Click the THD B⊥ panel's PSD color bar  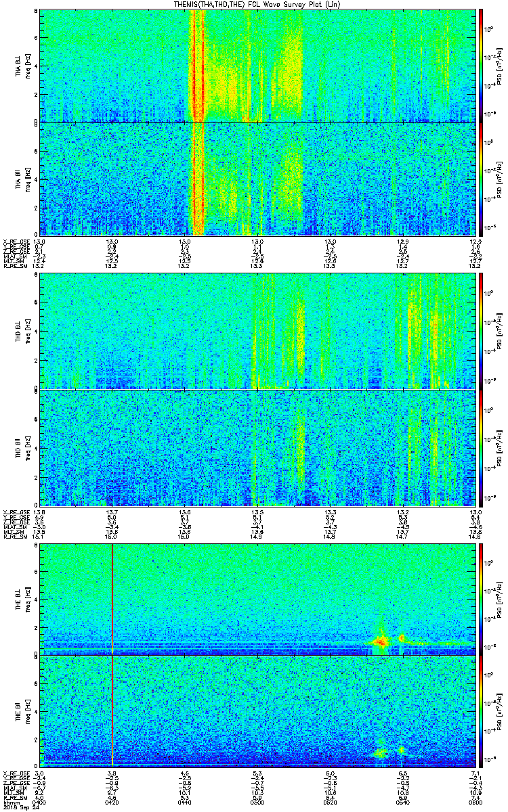(x=481, y=332)
